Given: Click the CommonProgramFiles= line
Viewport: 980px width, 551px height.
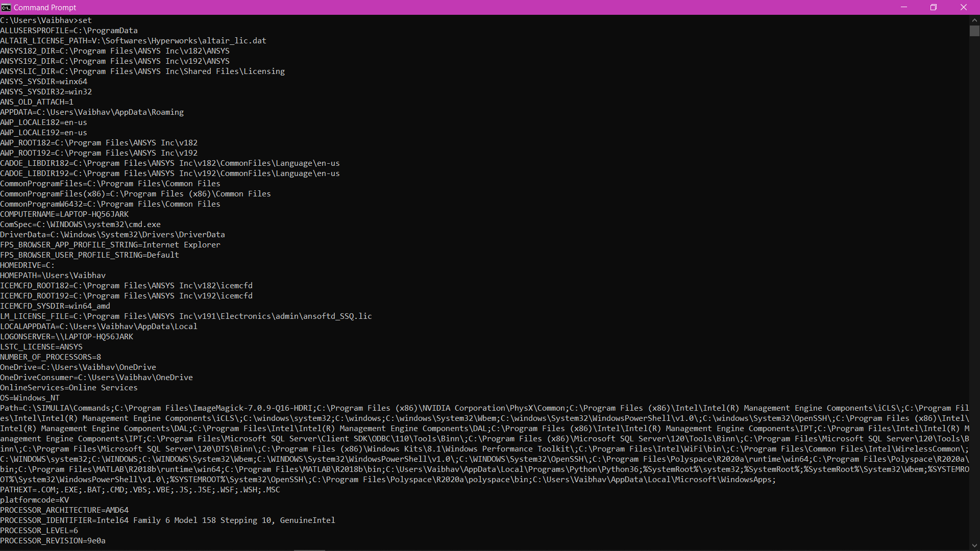Looking at the screenshot, I should pos(110,184).
